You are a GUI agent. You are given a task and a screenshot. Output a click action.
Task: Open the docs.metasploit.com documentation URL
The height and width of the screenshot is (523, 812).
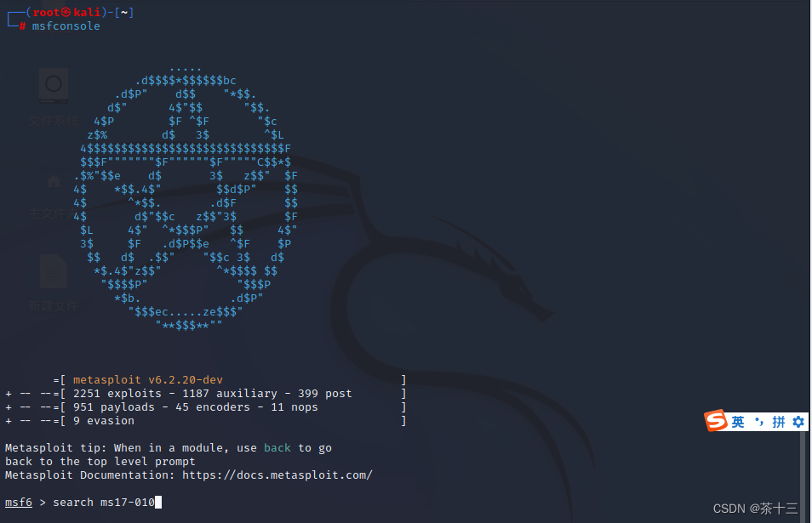click(277, 475)
